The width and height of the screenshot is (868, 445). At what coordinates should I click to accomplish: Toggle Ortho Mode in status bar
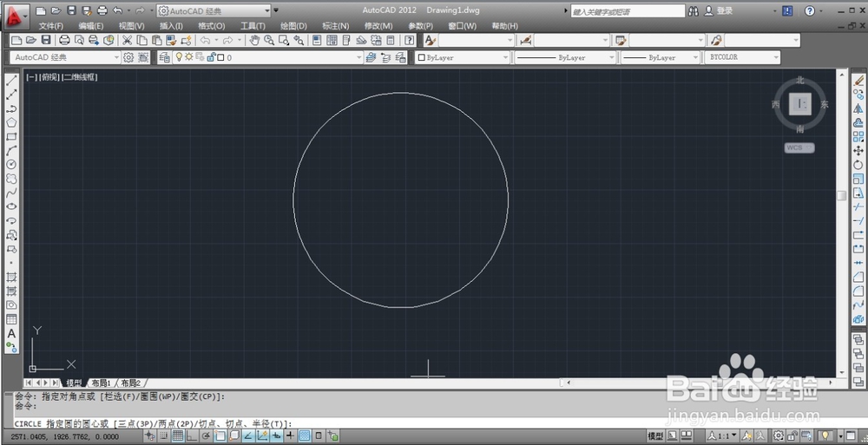click(192, 436)
